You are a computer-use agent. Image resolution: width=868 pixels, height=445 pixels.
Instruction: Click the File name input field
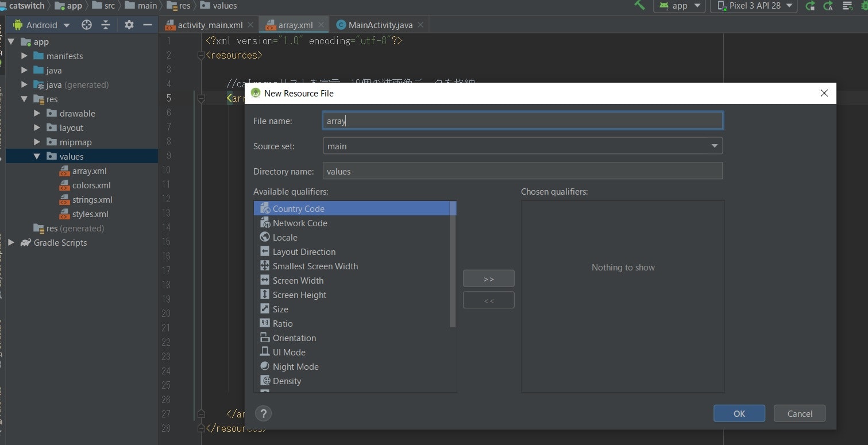click(523, 121)
